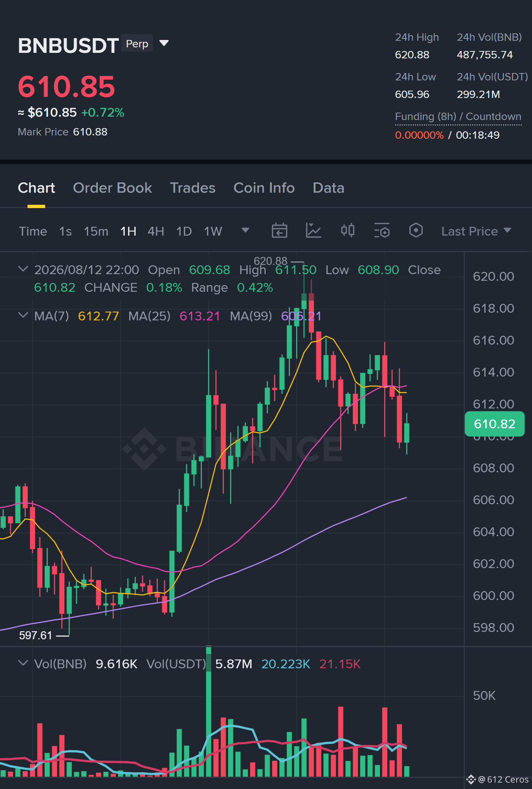The image size is (532, 789).
Task: Click the 0.00000% funding rate value
Action: point(419,135)
